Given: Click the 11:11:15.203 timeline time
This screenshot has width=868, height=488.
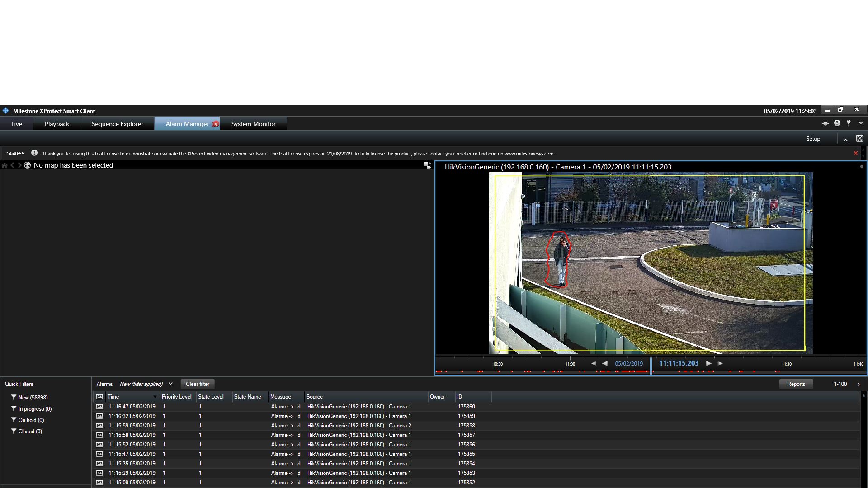Looking at the screenshot, I should (x=679, y=363).
